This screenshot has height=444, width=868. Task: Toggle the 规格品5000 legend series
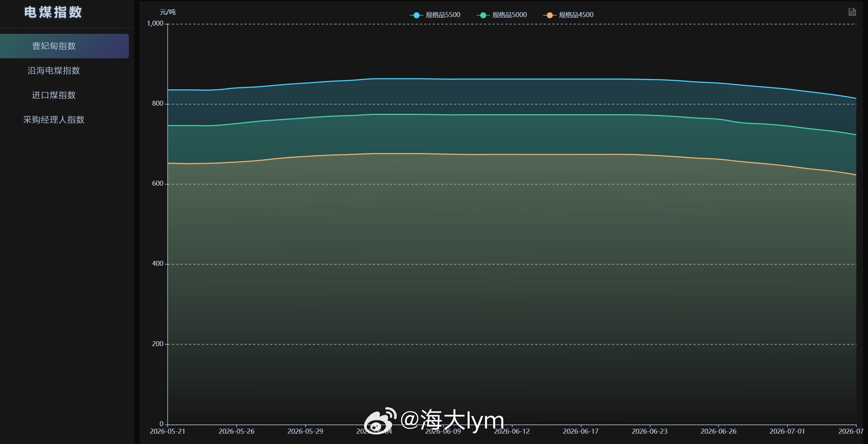502,15
